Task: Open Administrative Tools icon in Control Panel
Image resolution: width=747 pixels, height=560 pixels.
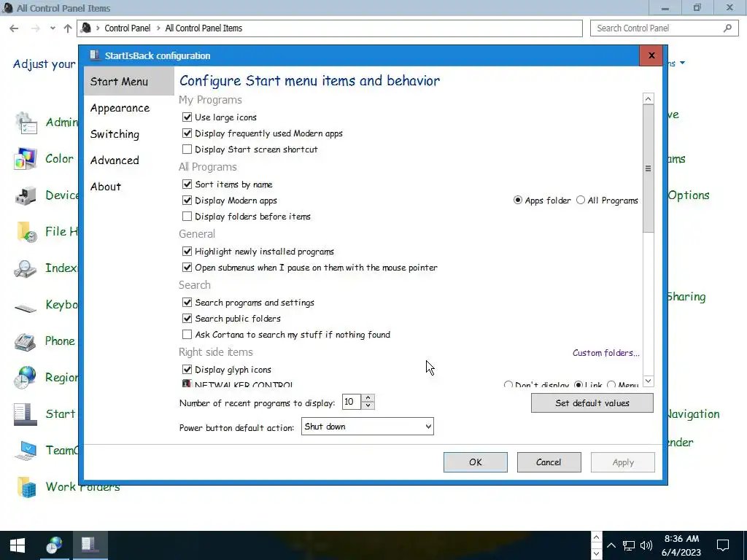Action: coord(26,122)
